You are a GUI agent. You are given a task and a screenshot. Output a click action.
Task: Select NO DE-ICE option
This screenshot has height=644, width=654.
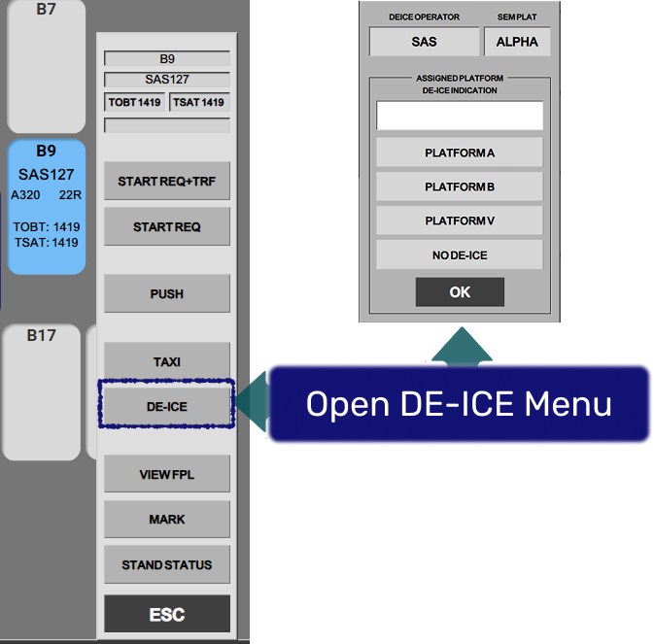(x=460, y=254)
